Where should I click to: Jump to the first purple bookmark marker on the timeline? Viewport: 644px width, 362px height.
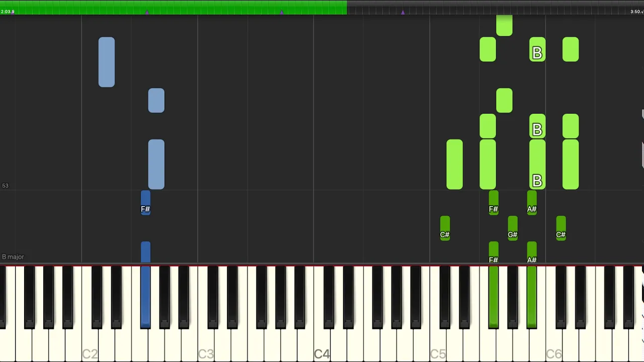coord(147,12)
